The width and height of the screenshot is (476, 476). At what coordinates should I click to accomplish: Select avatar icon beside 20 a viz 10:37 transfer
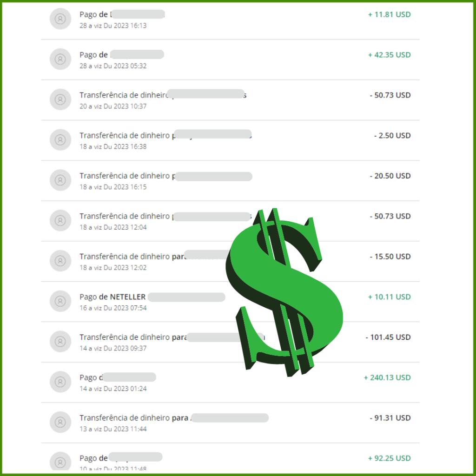click(x=60, y=99)
